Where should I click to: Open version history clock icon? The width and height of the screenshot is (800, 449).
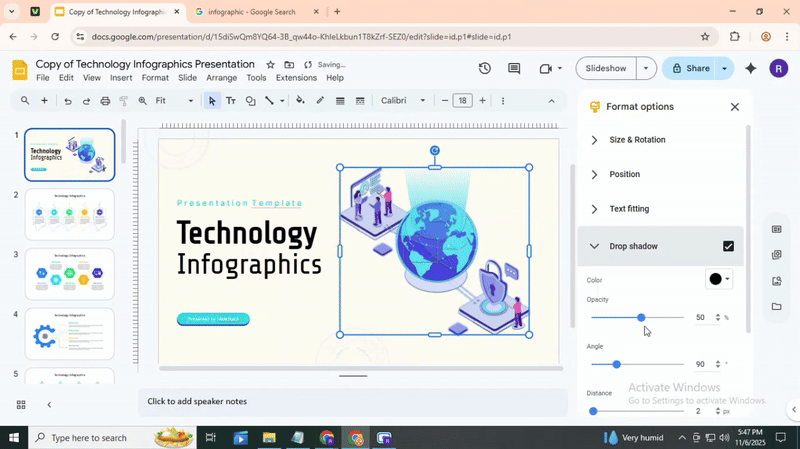[484, 69]
